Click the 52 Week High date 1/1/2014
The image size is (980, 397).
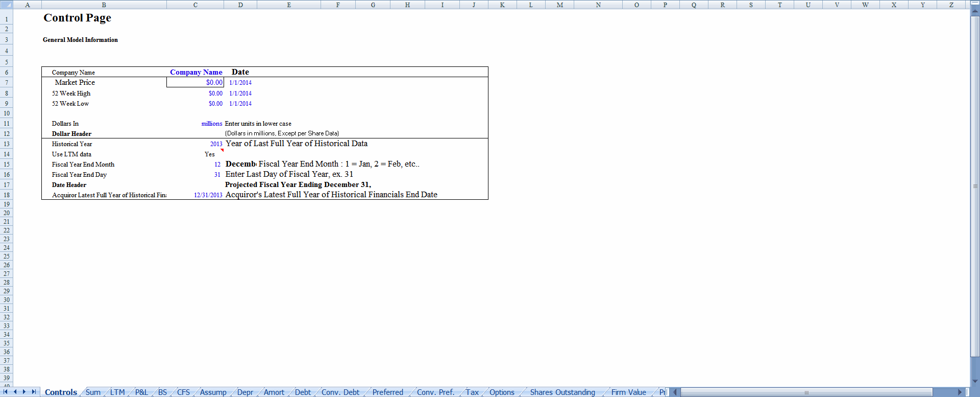pos(240,94)
